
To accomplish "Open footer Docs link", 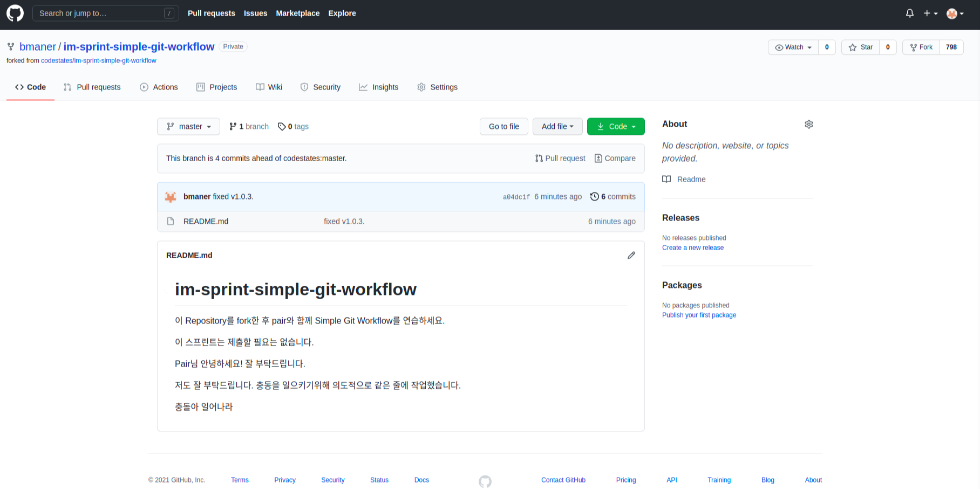I will tap(421, 480).
